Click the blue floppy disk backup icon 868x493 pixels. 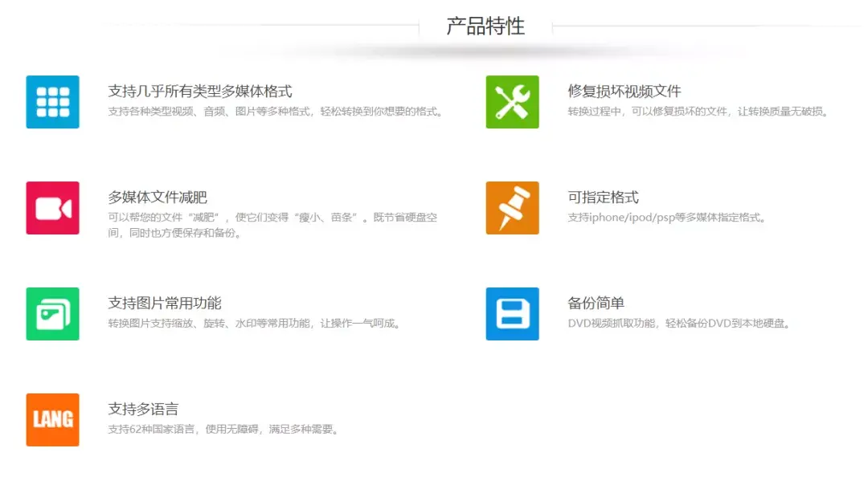pos(512,314)
